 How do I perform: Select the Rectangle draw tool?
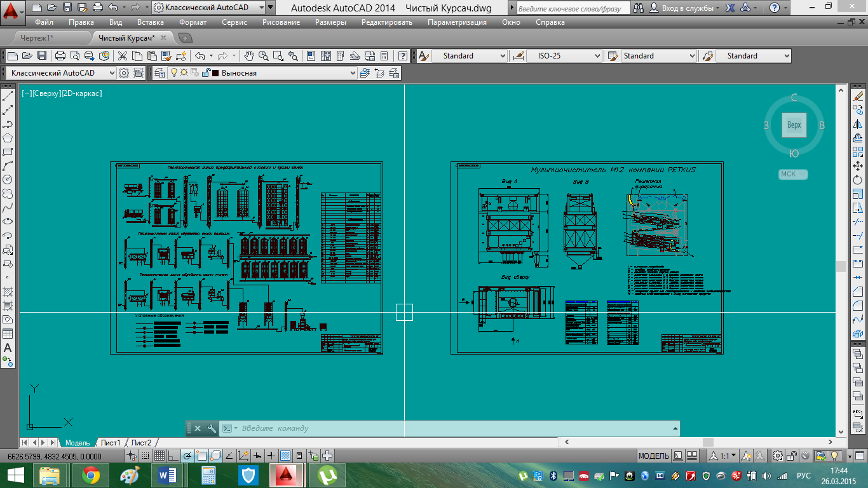(8, 152)
